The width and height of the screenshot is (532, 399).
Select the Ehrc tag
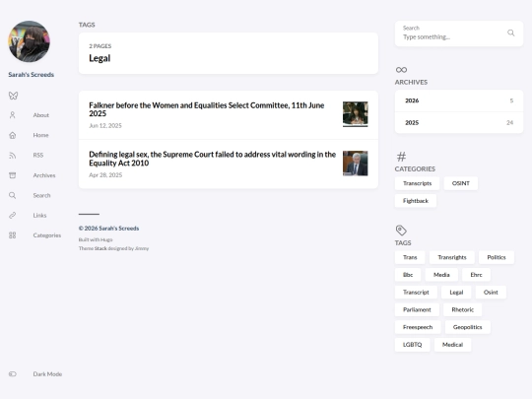pyautogui.click(x=476, y=275)
